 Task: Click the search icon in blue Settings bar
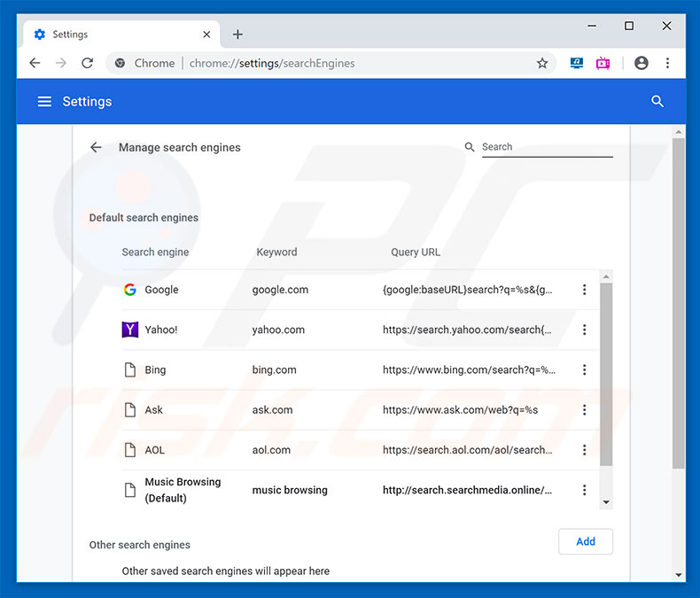click(657, 101)
